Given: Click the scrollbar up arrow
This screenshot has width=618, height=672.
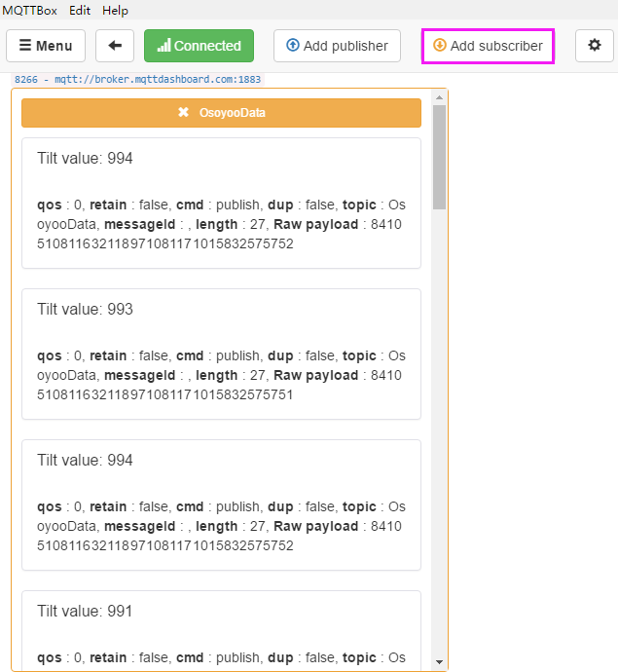Looking at the screenshot, I should coord(439,97).
